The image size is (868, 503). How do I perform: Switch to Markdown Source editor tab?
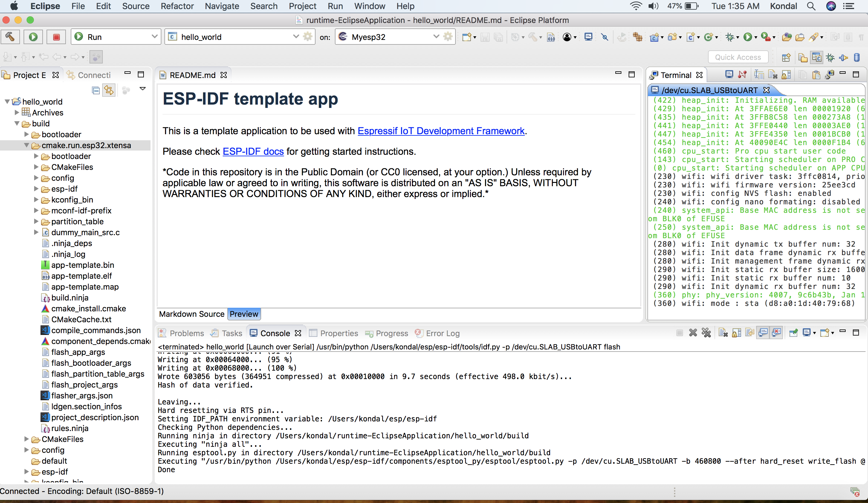coord(192,314)
